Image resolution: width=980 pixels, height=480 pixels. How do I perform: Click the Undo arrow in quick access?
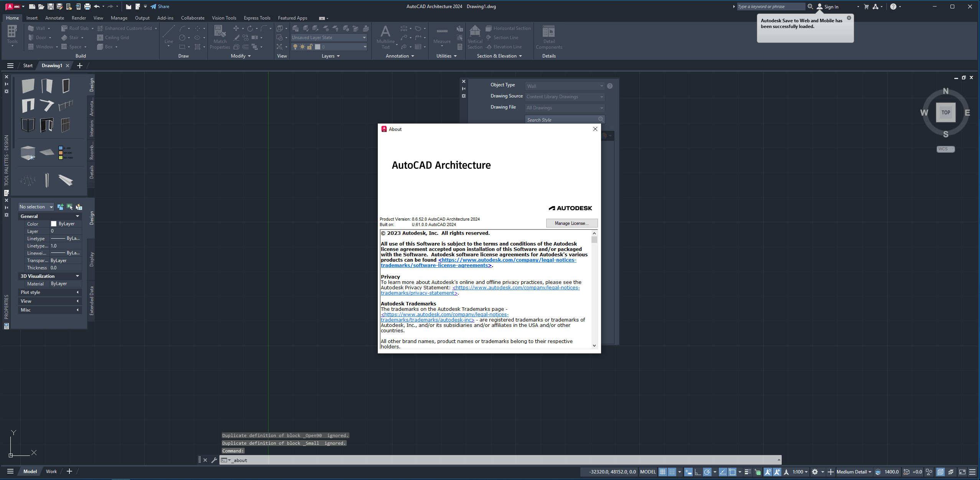(x=97, y=7)
